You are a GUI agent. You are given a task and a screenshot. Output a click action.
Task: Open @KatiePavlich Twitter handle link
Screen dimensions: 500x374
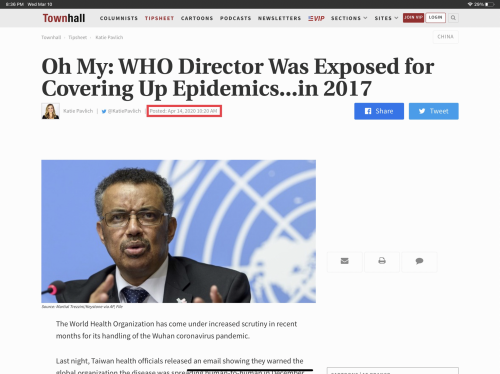click(121, 111)
